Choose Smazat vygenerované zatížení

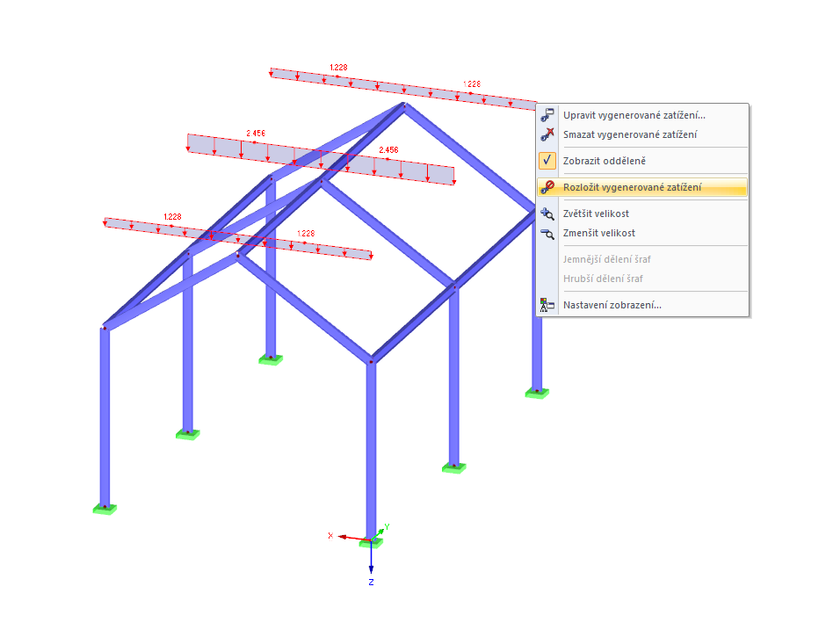click(641, 134)
